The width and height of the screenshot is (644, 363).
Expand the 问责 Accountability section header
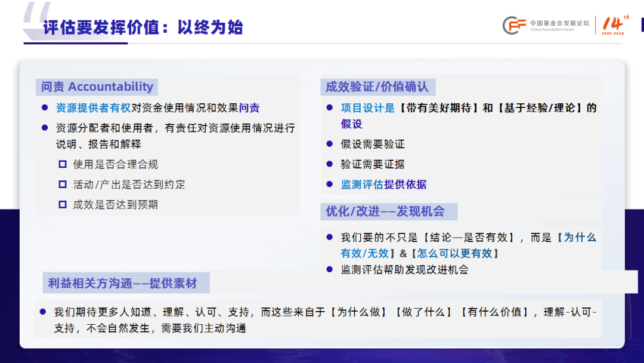96,87
